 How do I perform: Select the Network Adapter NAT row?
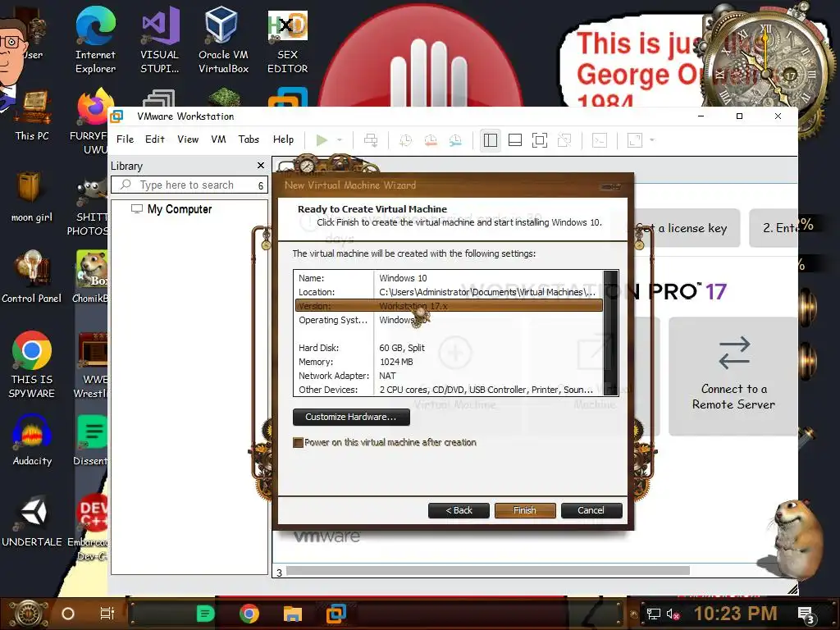click(x=449, y=376)
